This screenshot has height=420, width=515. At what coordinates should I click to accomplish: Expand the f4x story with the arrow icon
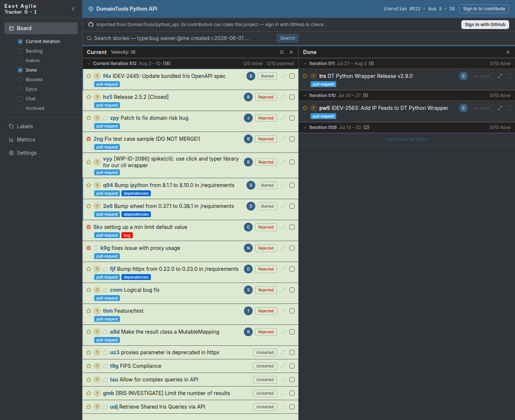point(283,76)
